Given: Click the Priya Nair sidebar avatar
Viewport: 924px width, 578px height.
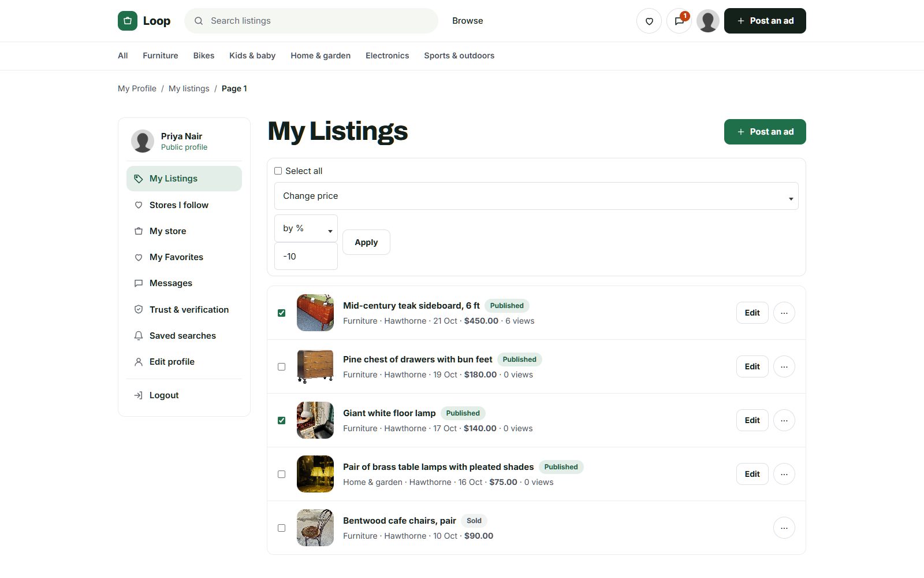Looking at the screenshot, I should pyautogui.click(x=143, y=141).
